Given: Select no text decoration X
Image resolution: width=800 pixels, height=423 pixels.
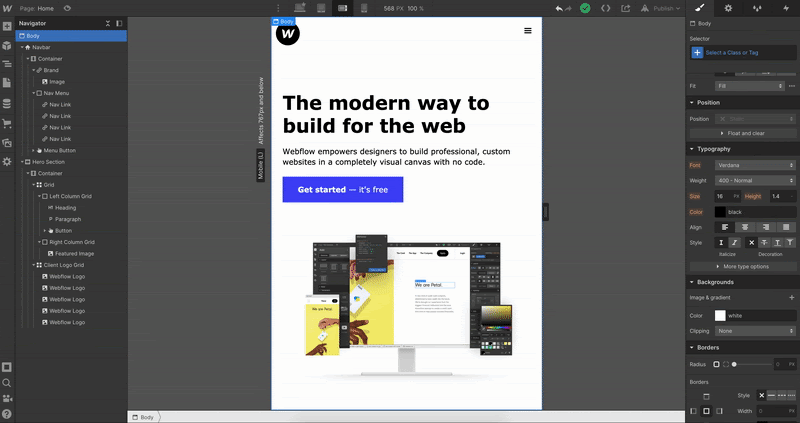Looking at the screenshot, I should 751,243.
